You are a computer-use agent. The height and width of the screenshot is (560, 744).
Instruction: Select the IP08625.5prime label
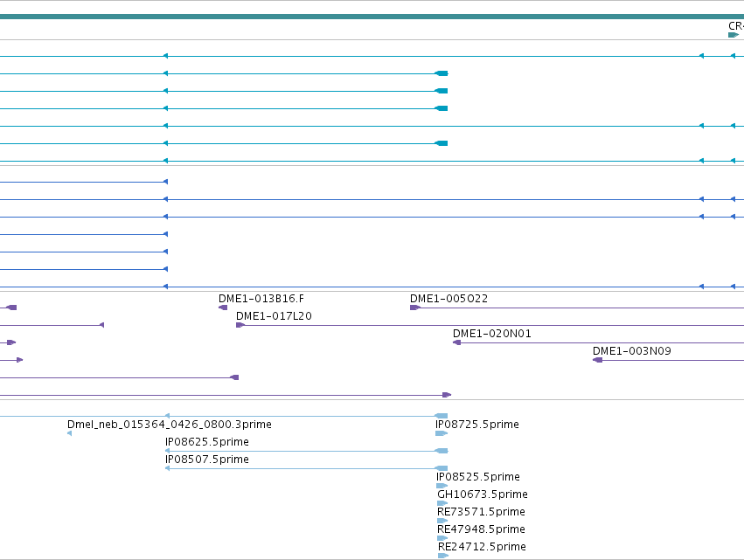coord(207,442)
